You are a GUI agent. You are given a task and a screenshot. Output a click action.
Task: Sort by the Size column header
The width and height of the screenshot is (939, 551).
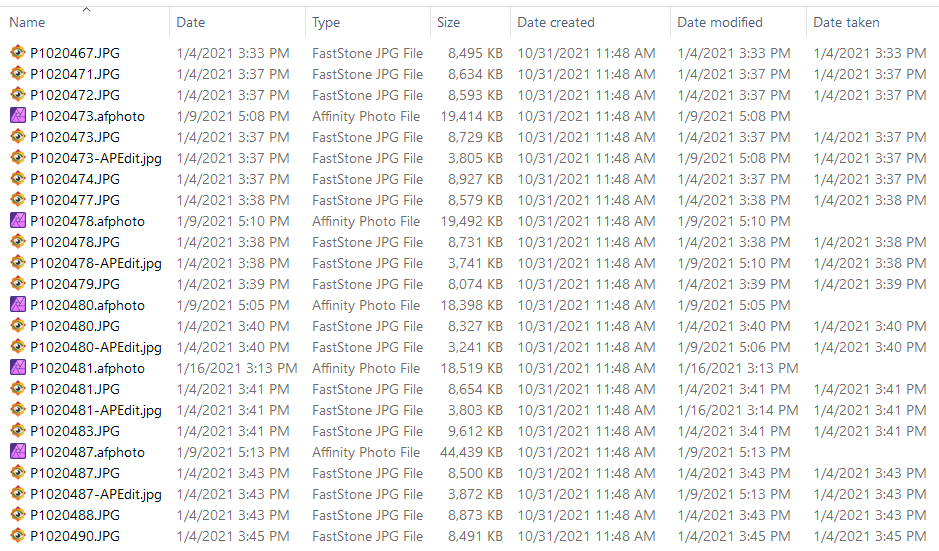(x=448, y=23)
